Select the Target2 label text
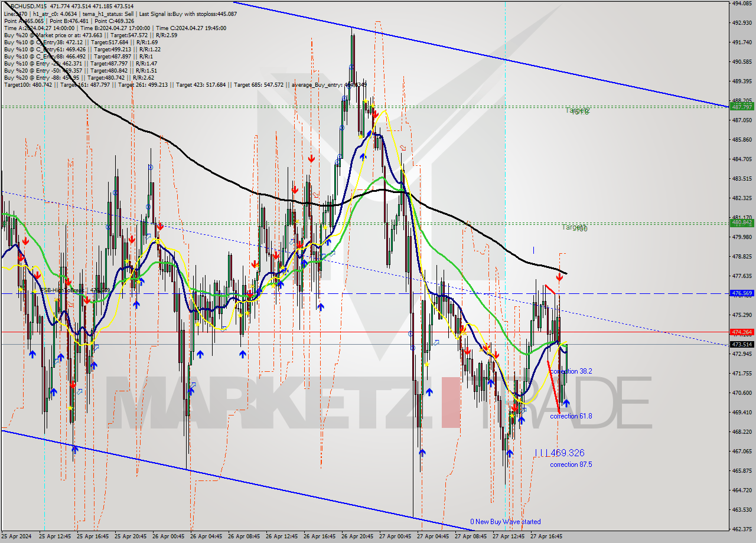 point(578,110)
